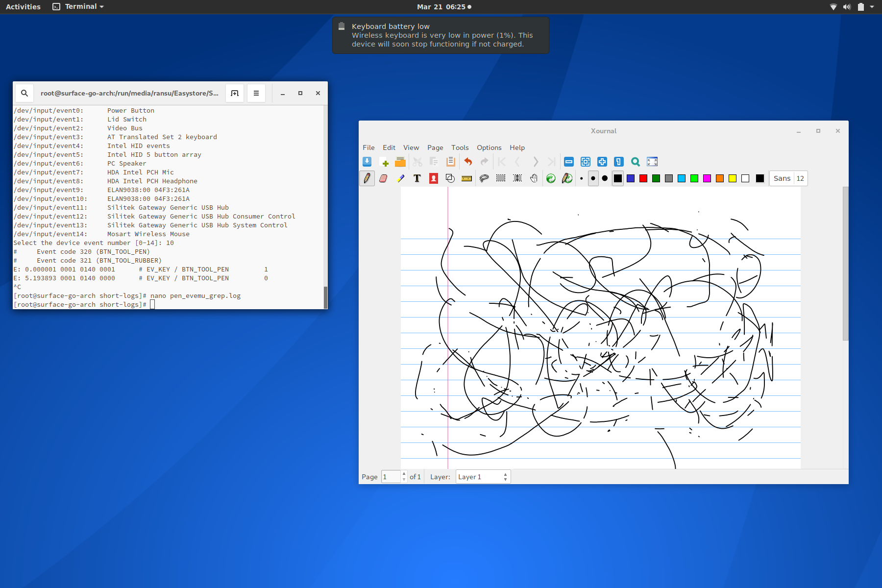Open the terminal hamburger menu button
This screenshot has height=588, width=882.
pos(256,93)
